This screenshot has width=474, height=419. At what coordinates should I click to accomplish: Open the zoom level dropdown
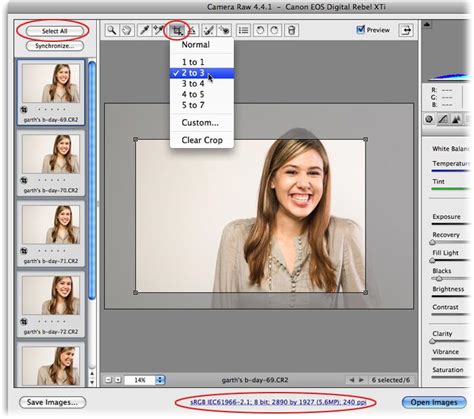point(160,380)
